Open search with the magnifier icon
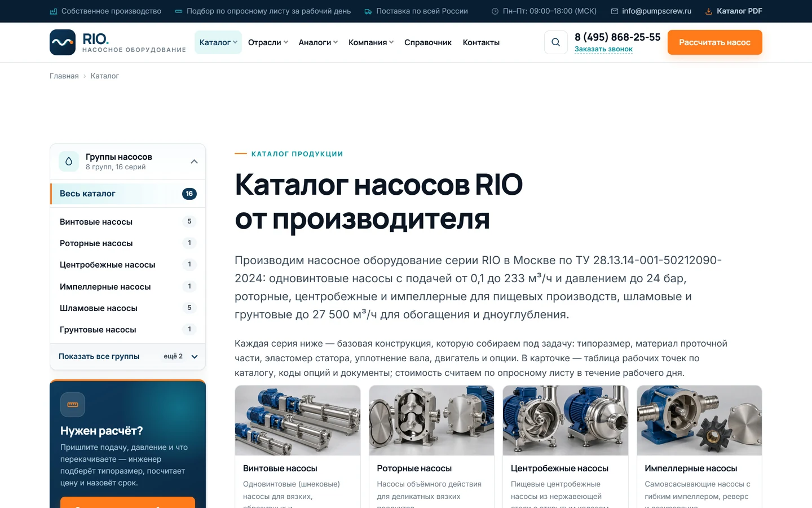 pos(556,42)
